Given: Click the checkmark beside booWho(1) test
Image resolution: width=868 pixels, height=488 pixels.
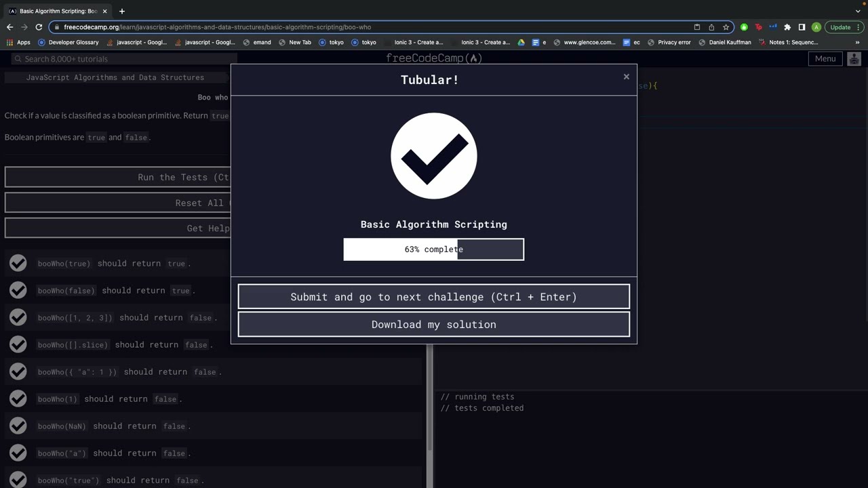Looking at the screenshot, I should click(x=18, y=399).
